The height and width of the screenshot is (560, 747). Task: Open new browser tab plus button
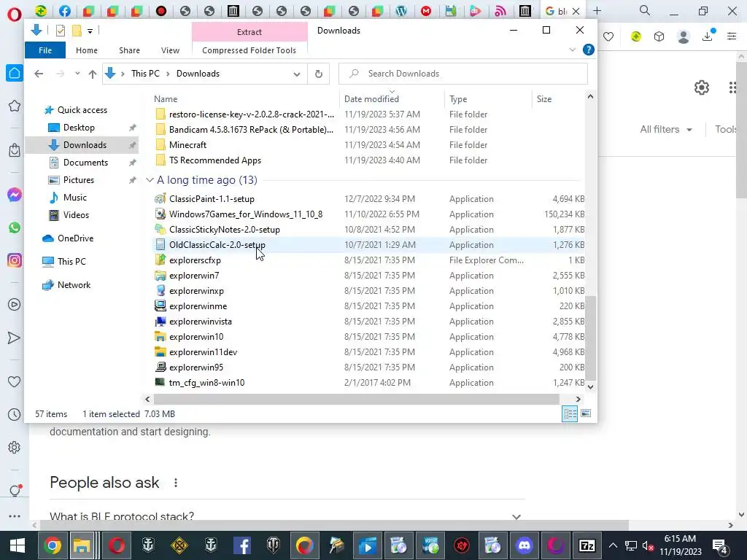point(597,10)
